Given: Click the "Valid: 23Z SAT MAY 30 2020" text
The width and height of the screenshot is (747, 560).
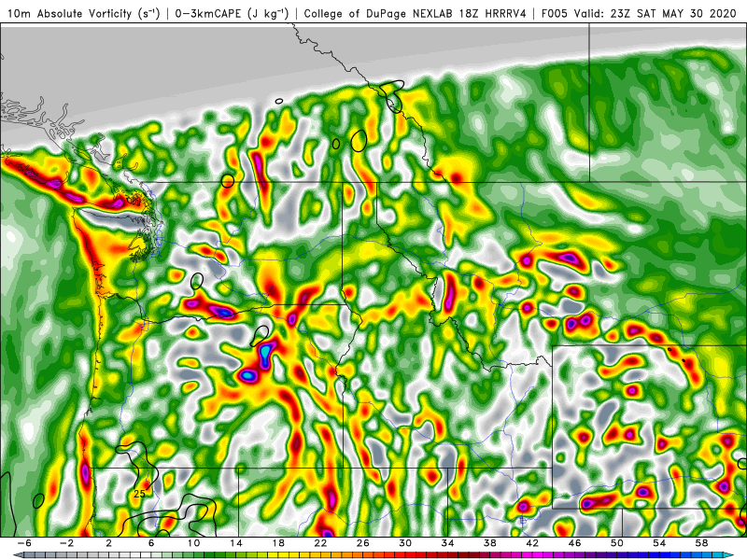Looking at the screenshot, I should tap(655, 13).
